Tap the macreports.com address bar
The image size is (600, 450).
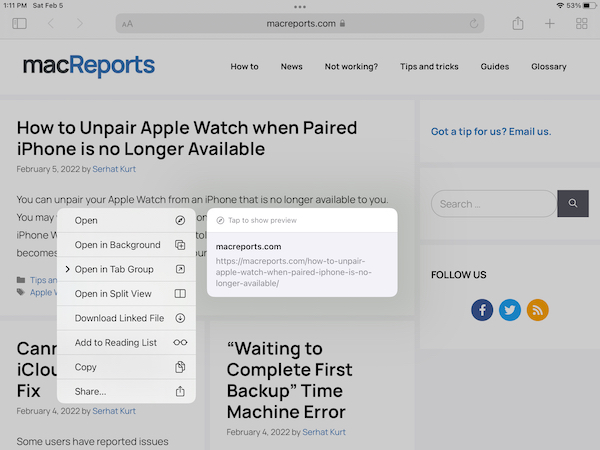300,24
